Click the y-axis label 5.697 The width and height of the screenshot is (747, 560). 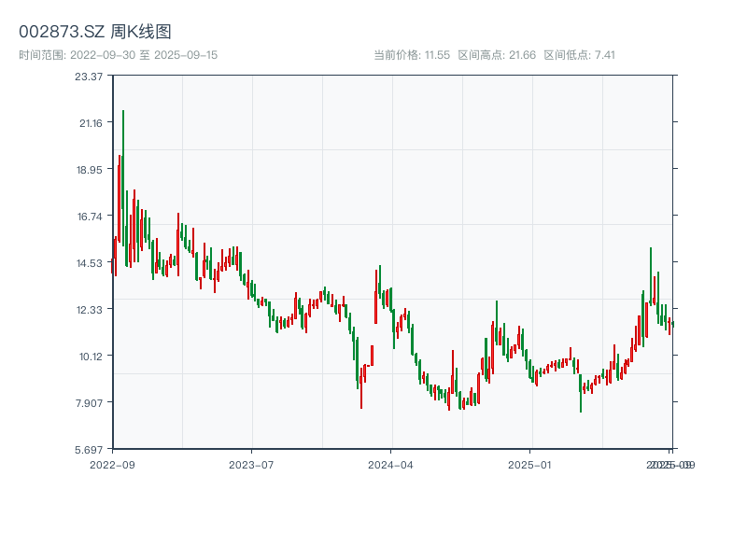click(89, 450)
